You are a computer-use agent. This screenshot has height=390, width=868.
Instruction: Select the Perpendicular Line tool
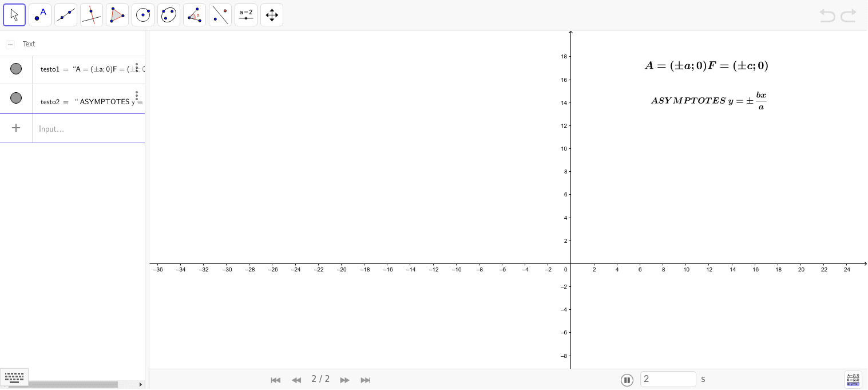[x=92, y=15]
